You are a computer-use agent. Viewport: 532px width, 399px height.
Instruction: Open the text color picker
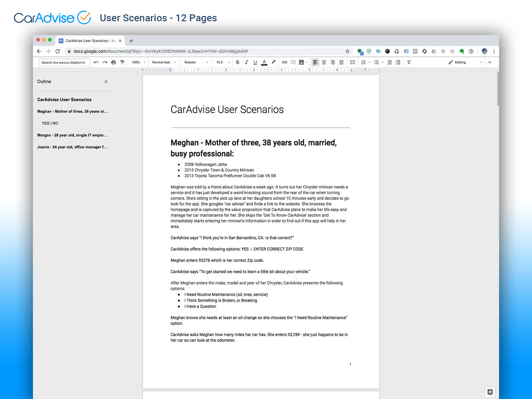click(264, 62)
